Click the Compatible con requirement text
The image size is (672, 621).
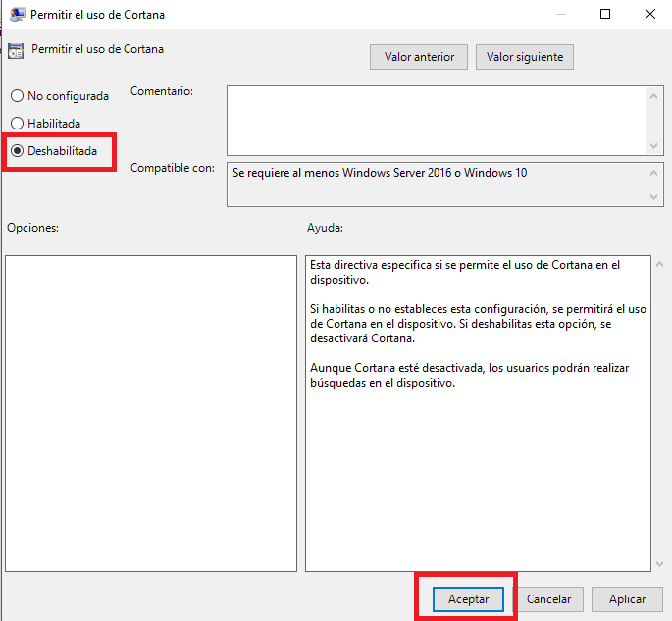pyautogui.click(x=380, y=173)
